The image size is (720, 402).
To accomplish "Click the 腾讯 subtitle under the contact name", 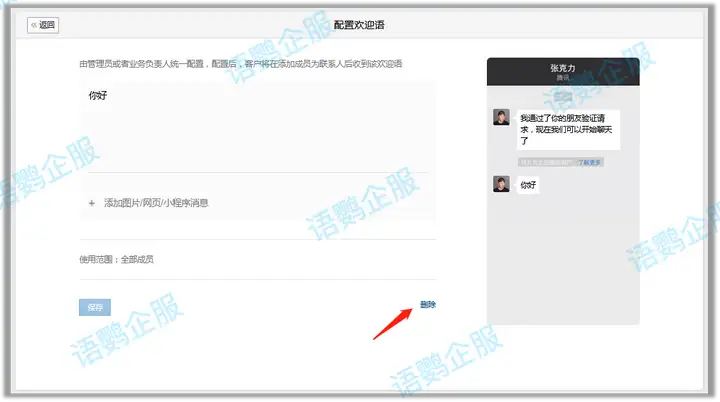I will coord(563,78).
